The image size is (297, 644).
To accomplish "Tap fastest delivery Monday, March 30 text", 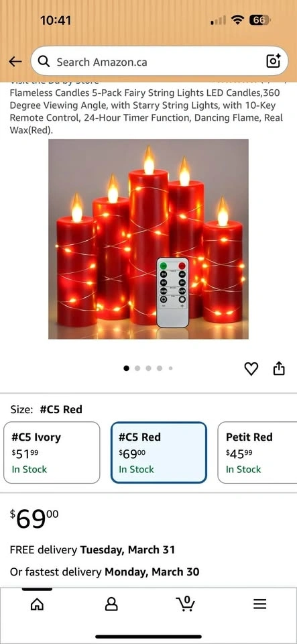I will coord(105,572).
